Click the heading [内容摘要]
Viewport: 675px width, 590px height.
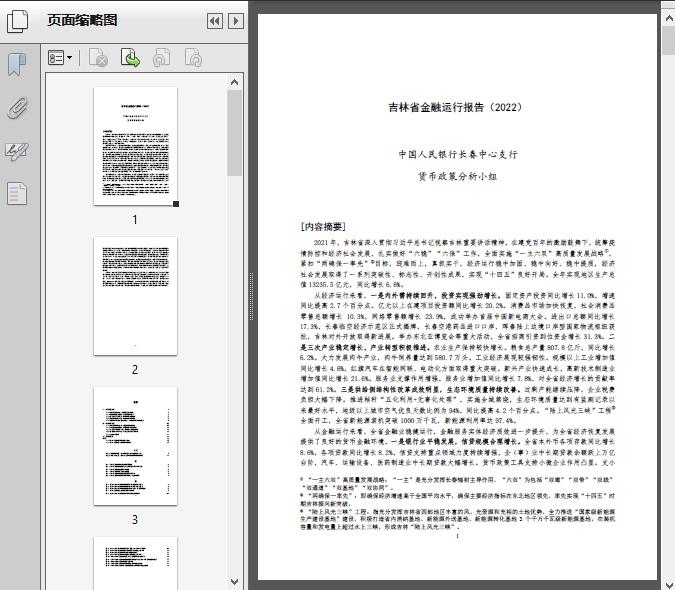[x=323, y=226]
